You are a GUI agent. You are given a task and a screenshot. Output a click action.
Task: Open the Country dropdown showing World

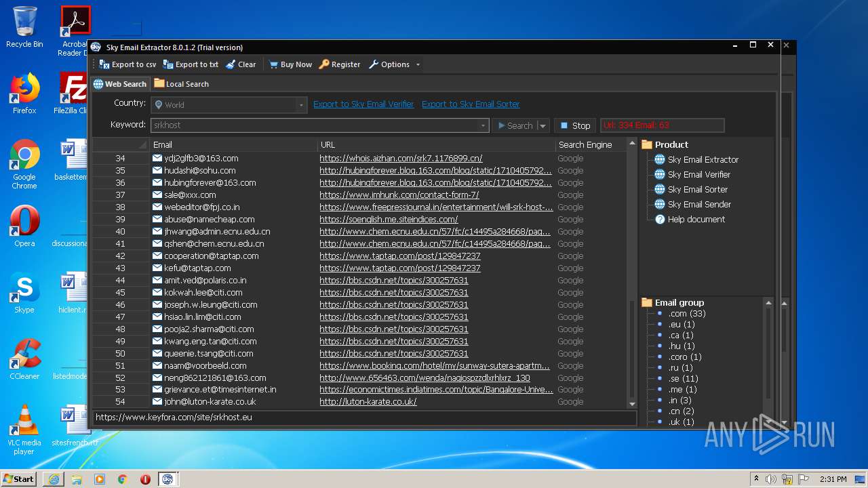click(229, 104)
